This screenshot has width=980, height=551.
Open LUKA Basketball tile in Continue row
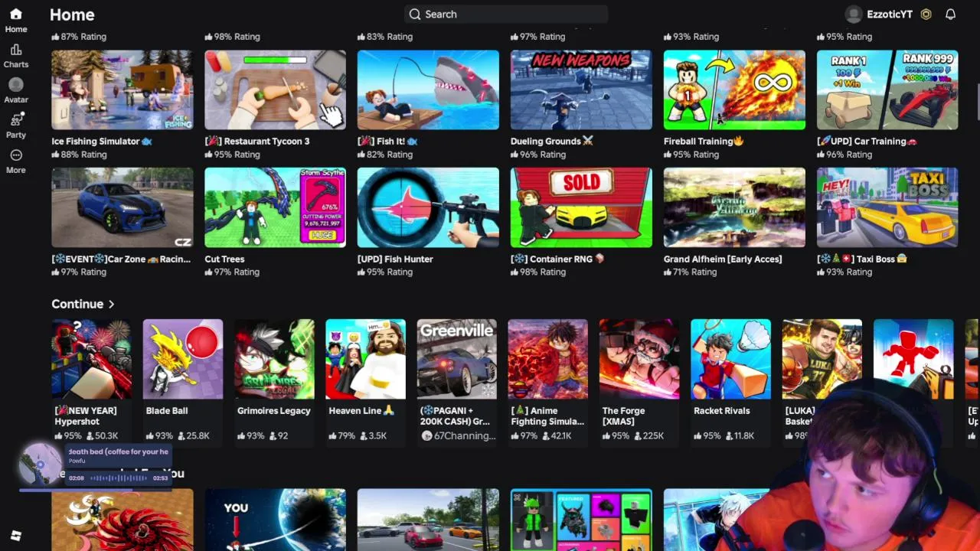point(822,359)
